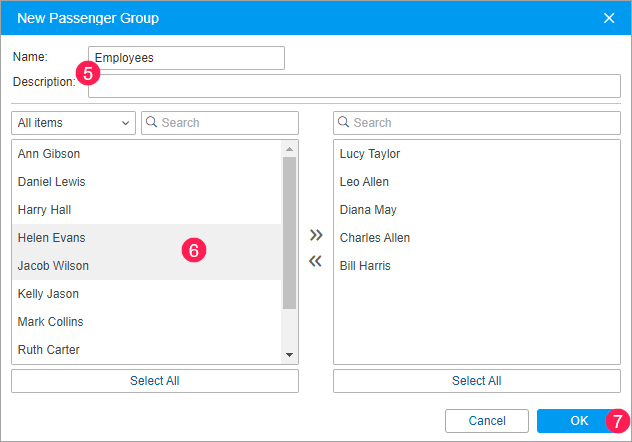The image size is (632, 442).
Task: Select Charles Allen in group list
Action: click(x=477, y=238)
